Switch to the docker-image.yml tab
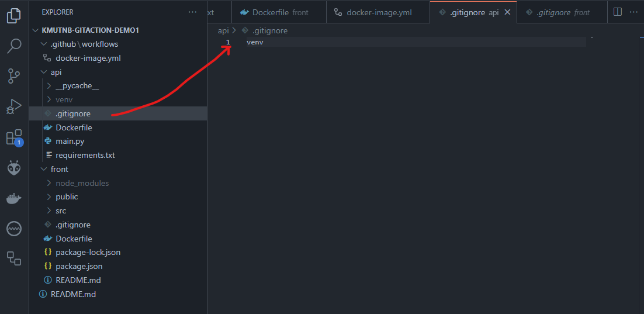 click(379, 12)
